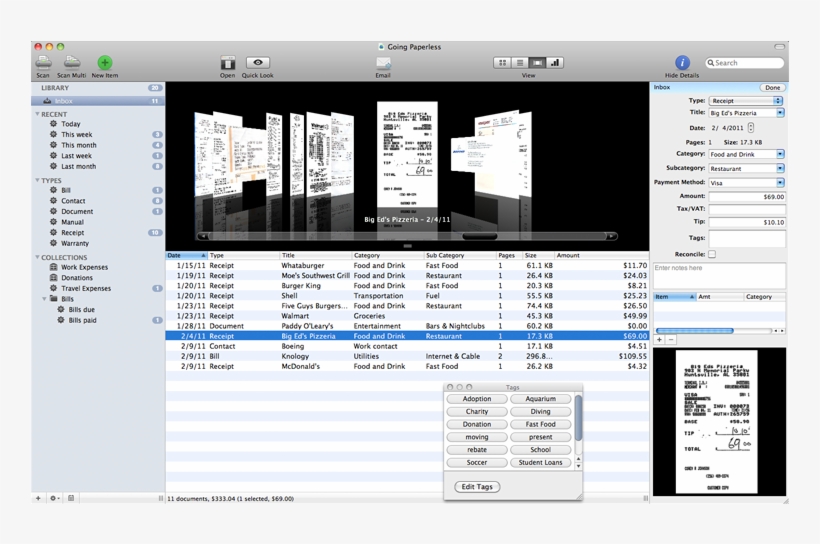Image resolution: width=820 pixels, height=544 pixels.
Task: Click the Open toolbar icon
Action: (228, 63)
